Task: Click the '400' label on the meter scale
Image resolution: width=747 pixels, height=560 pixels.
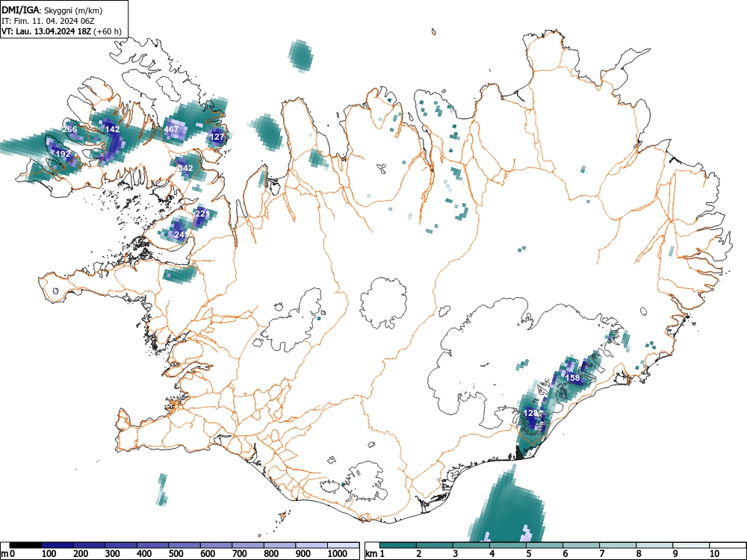Action: (144, 554)
